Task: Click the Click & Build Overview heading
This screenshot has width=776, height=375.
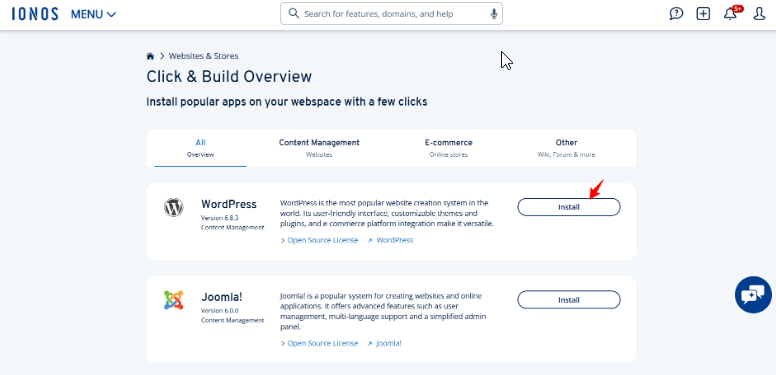Action: tap(229, 77)
